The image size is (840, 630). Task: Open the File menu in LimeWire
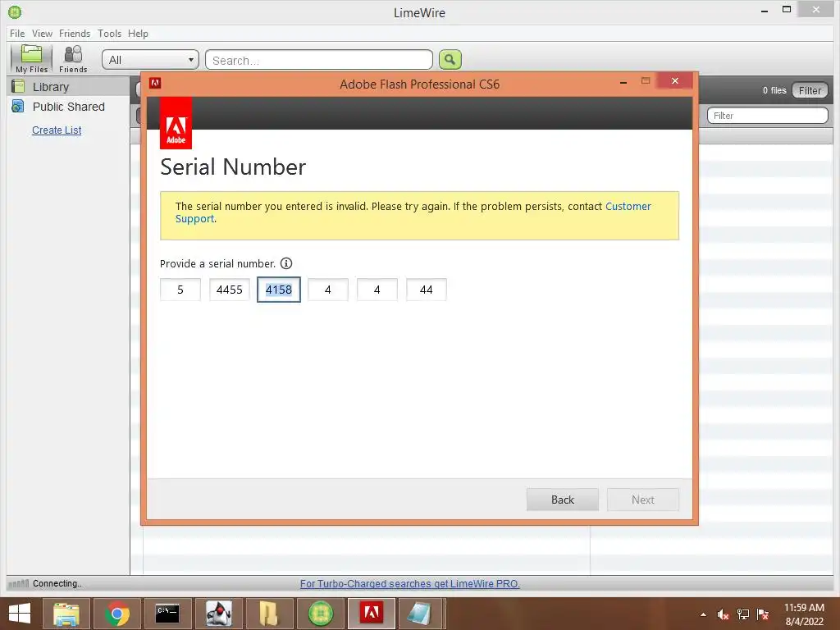(17, 33)
